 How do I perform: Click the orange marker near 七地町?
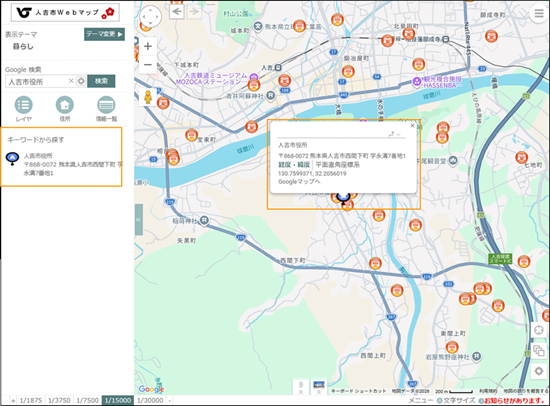click(522, 158)
